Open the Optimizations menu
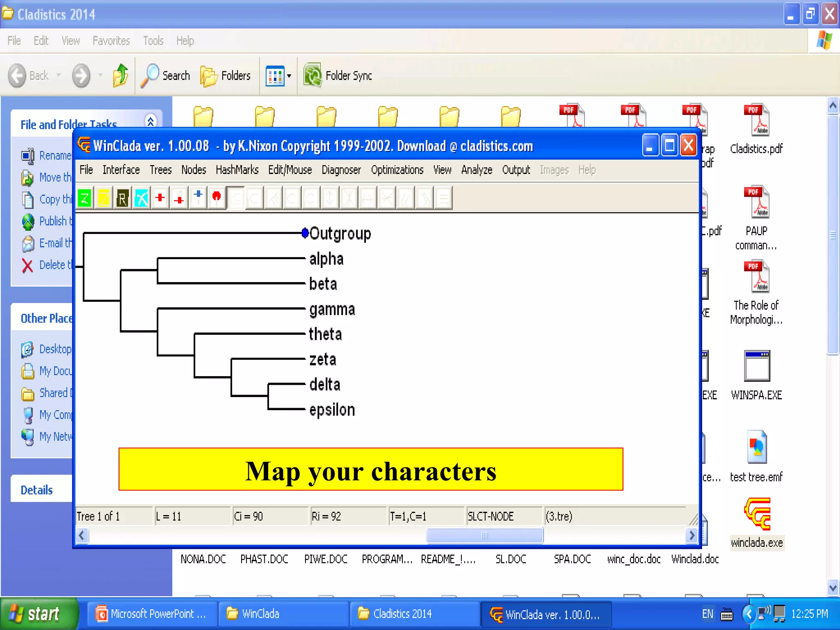 click(x=397, y=170)
